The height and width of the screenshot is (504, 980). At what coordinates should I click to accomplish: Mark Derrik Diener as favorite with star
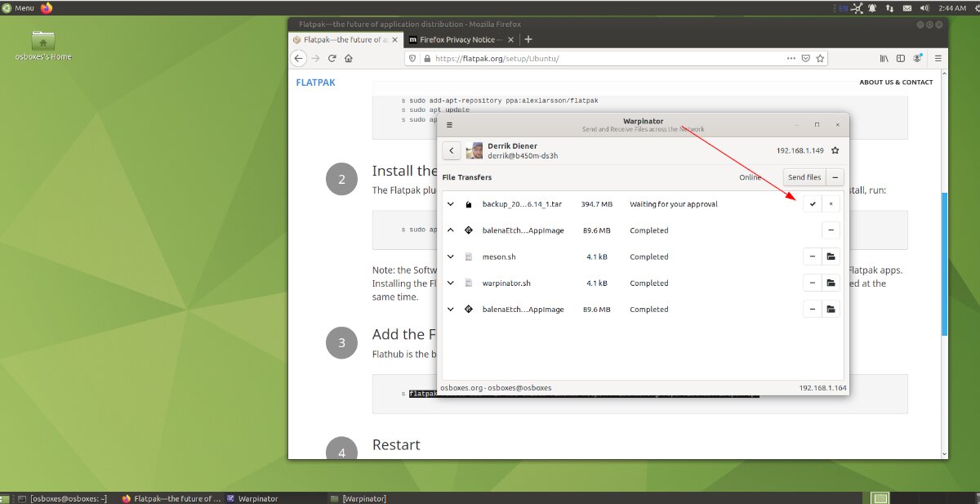(835, 150)
